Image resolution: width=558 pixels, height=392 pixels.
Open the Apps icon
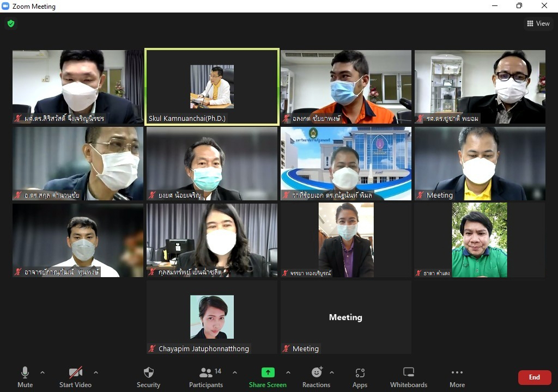point(360,372)
